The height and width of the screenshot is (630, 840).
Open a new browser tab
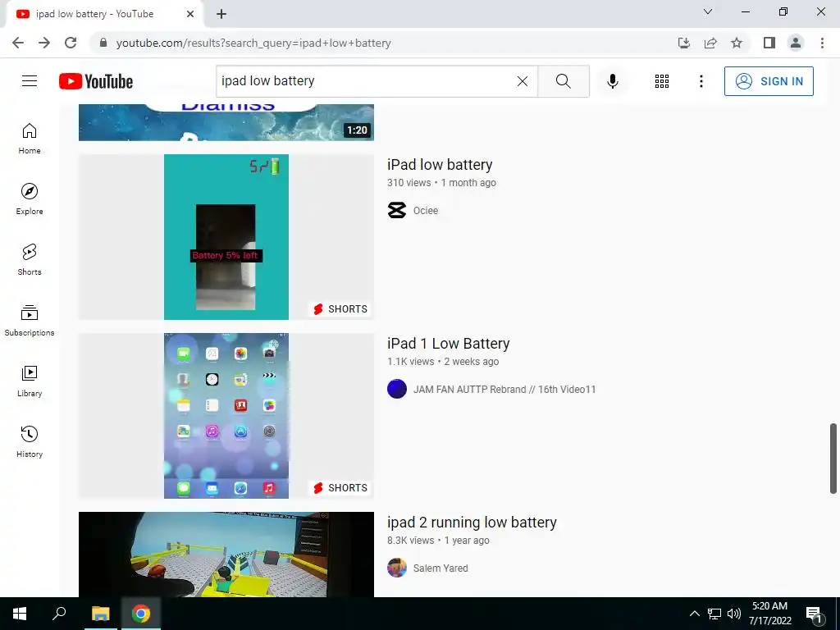click(x=221, y=15)
